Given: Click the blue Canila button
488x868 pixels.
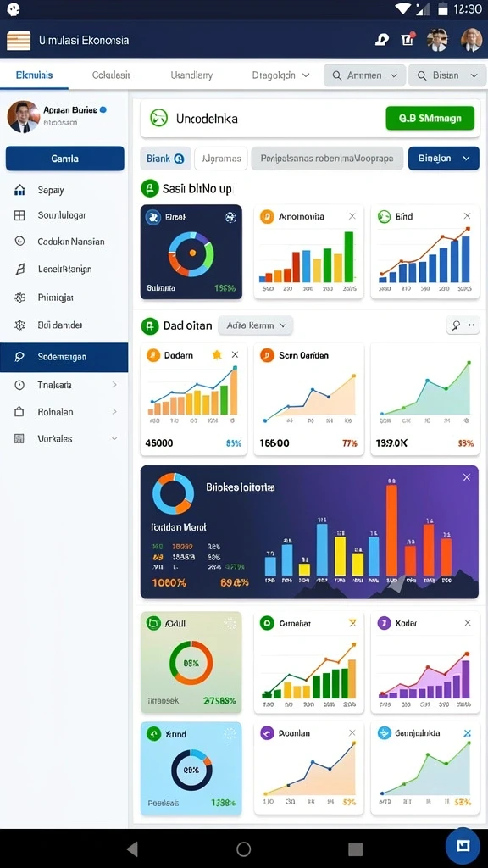Looking at the screenshot, I should pyautogui.click(x=64, y=159).
